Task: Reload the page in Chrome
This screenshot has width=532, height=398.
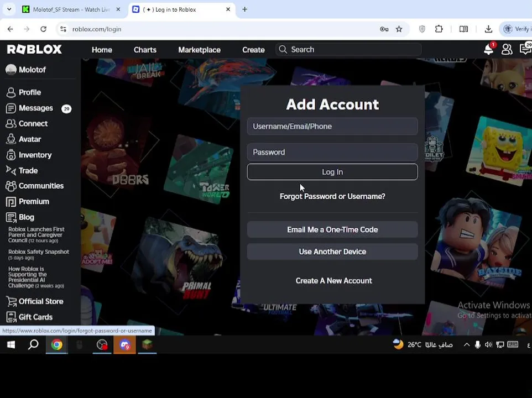Action: (44, 29)
